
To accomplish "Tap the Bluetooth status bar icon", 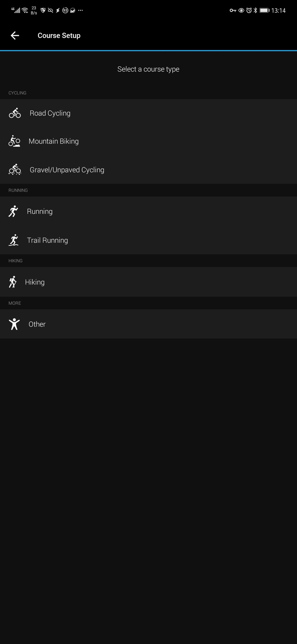I will (255, 10).
